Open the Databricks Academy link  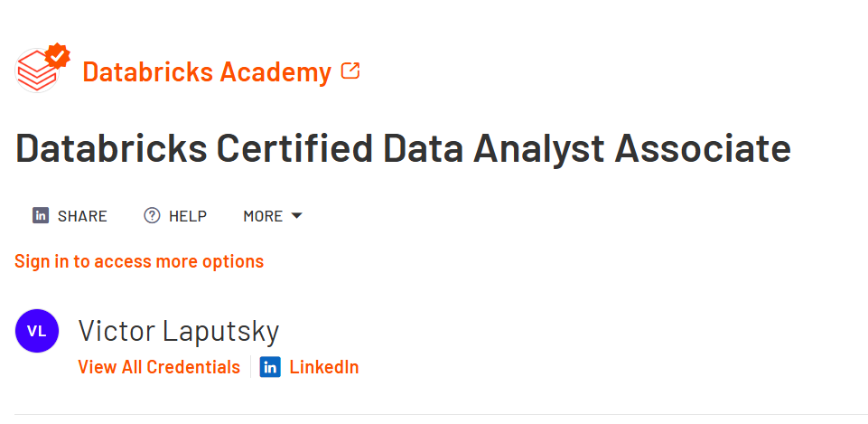tap(207, 71)
